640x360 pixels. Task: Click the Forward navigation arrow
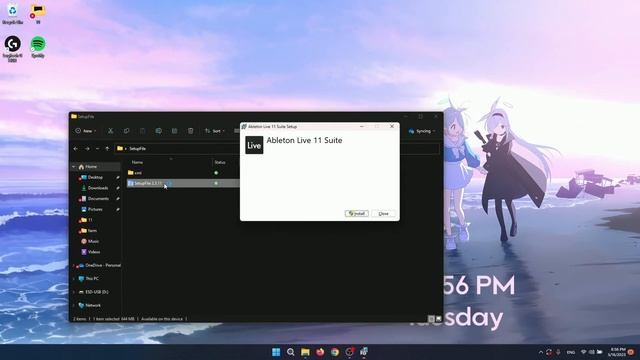click(x=87, y=149)
